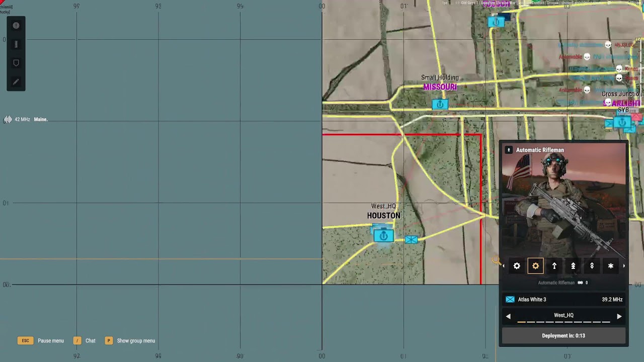Image resolution: width=644 pixels, height=362 pixels.
Task: Click the radio transmission waveform icon
Action: (8, 119)
